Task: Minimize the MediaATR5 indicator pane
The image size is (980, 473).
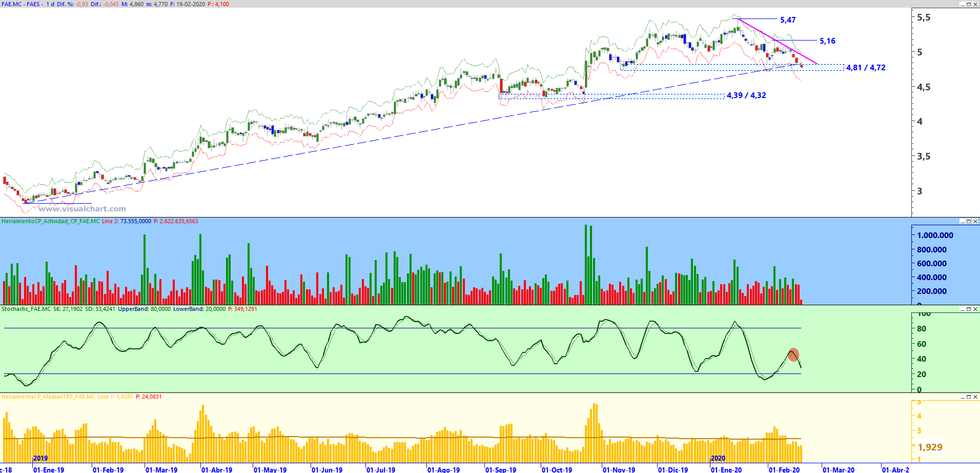Action: click(x=962, y=397)
